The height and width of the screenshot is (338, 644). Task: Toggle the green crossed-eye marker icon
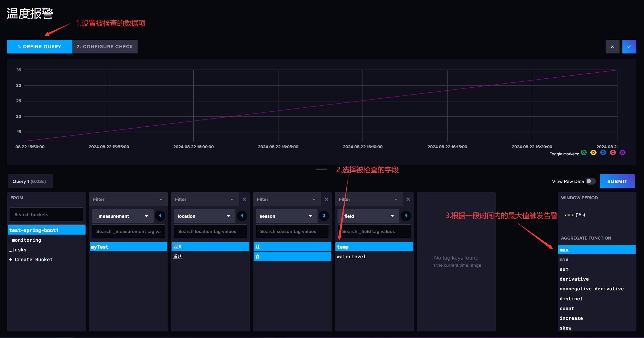tap(584, 153)
